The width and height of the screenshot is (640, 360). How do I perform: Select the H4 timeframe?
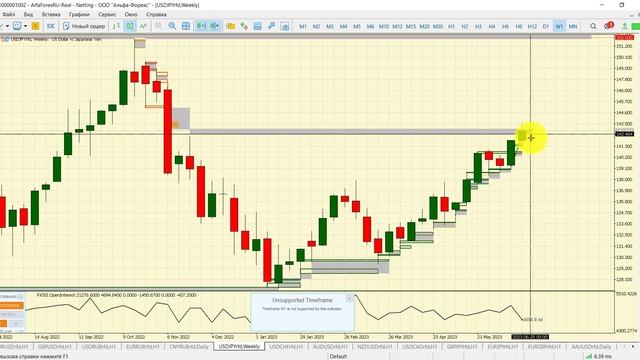point(491,26)
